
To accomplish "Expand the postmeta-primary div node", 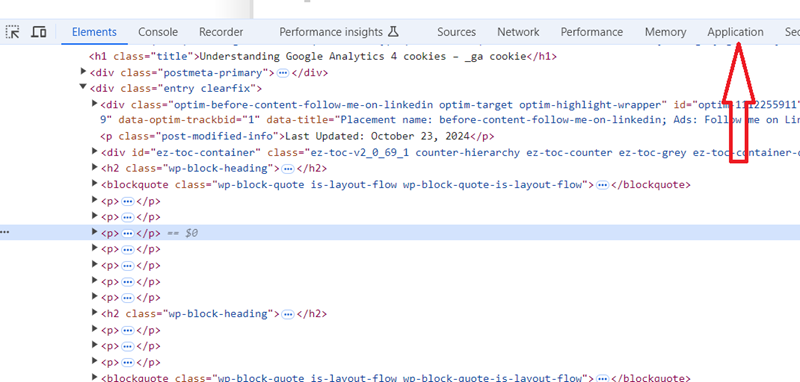I will (x=83, y=72).
